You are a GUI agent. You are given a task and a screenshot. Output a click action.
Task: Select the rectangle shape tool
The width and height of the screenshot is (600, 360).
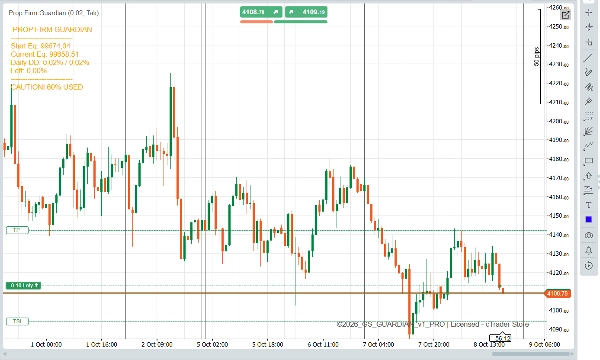click(589, 161)
